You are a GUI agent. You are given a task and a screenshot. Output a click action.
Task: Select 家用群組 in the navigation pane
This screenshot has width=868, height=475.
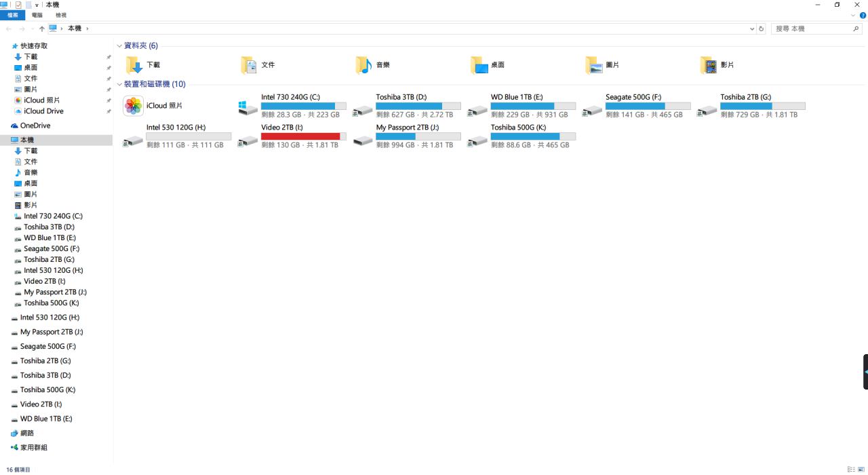click(x=28, y=447)
